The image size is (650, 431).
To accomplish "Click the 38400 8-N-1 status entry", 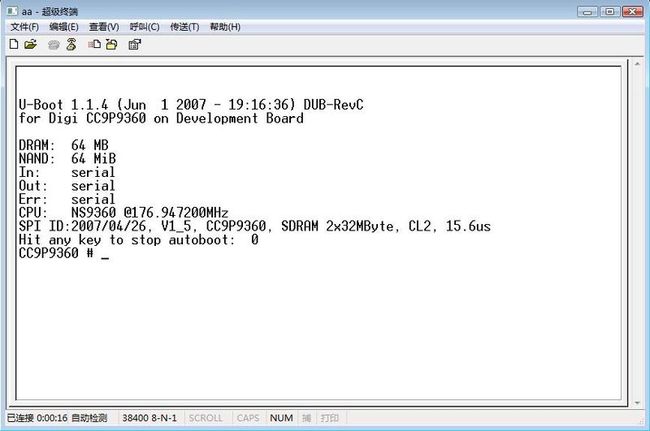I will 149,418.
